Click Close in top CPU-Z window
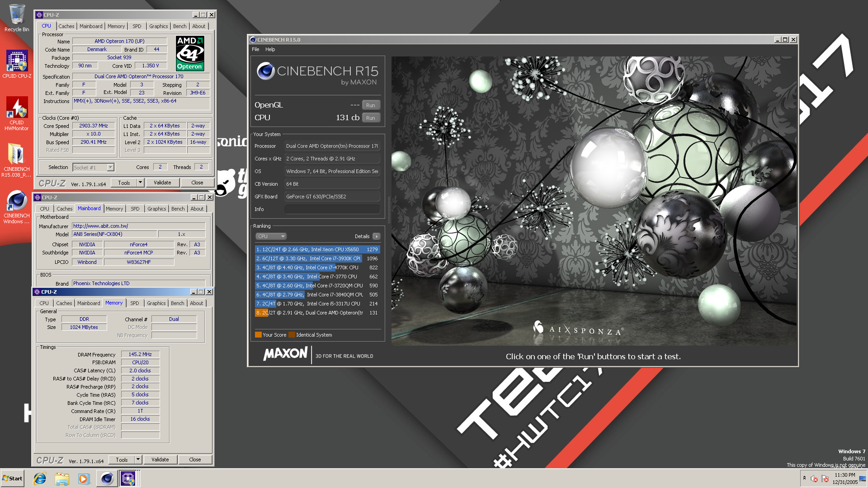Screen dimensions: 868x488 pyautogui.click(x=197, y=183)
